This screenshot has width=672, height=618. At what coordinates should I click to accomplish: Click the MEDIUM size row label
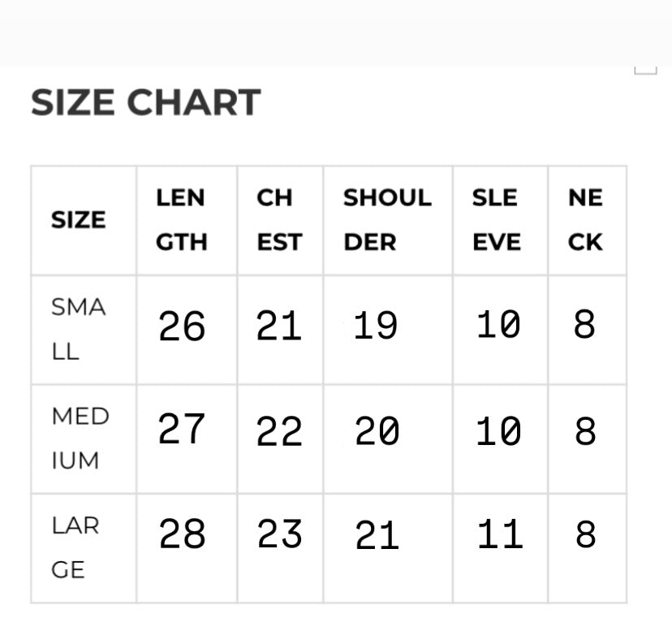80,439
